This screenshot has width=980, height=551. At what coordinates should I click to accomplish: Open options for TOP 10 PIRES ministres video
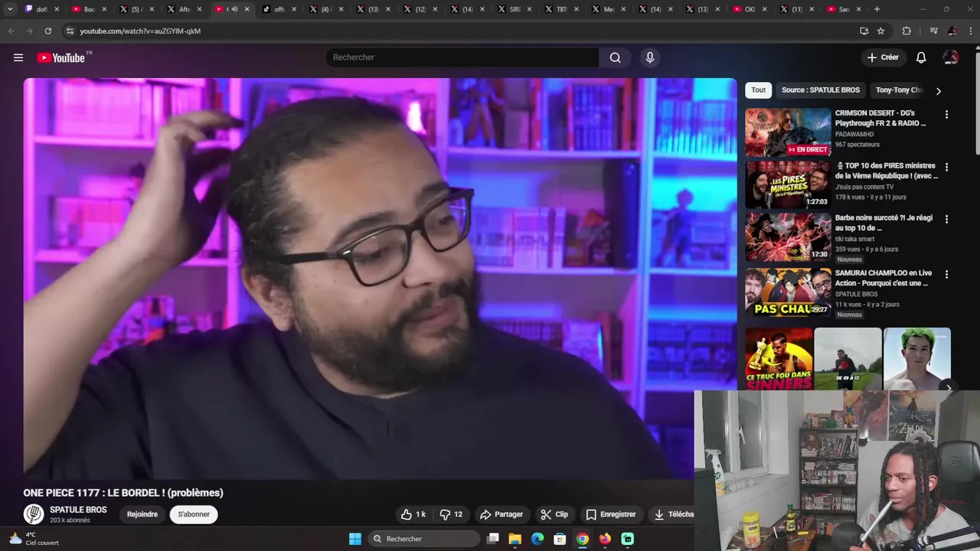pos(946,167)
